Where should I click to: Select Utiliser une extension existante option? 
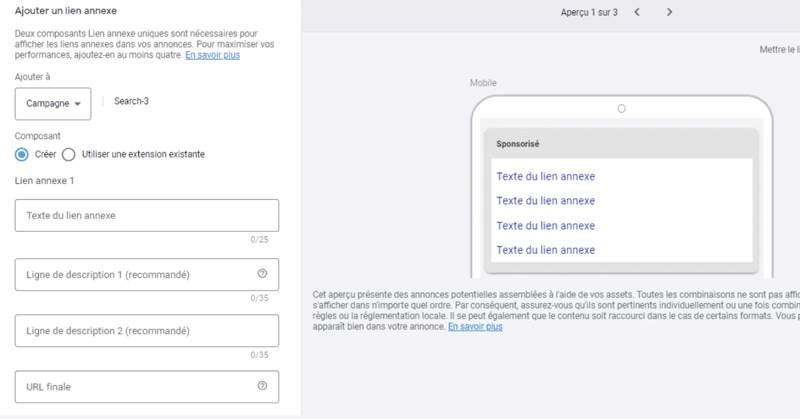click(68, 154)
